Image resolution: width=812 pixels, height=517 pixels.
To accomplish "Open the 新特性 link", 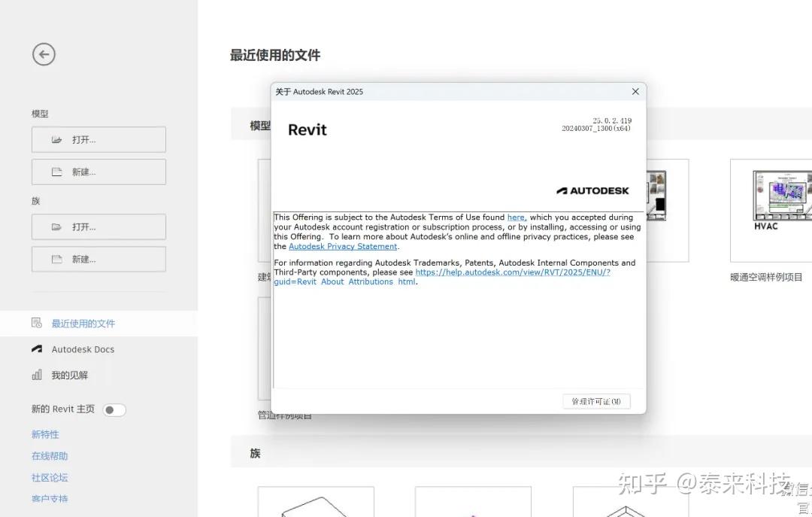I will pos(45,434).
